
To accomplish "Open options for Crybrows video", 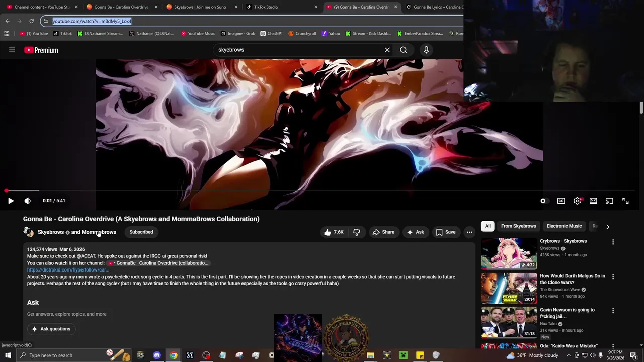I will pos(613,242).
